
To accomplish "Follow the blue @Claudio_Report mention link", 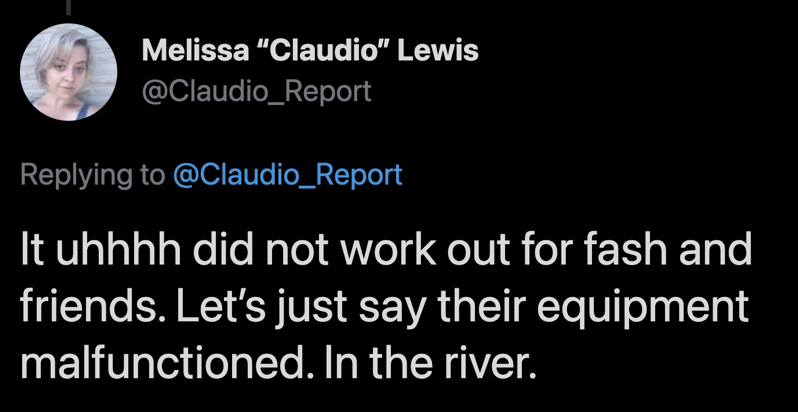I will point(288,174).
